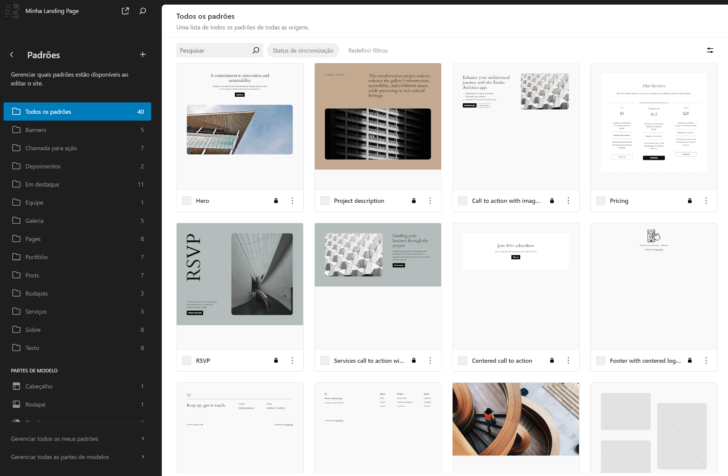Click lock icon on Footer with centered logo
This screenshot has height=476, width=728.
click(689, 360)
